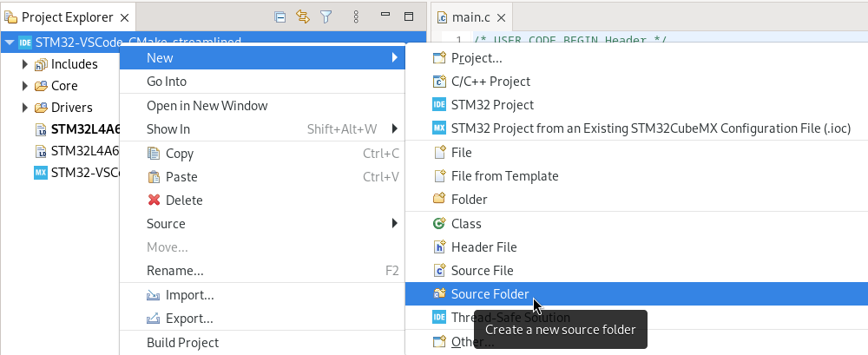Create a new Project... from submenu

(x=636, y=57)
